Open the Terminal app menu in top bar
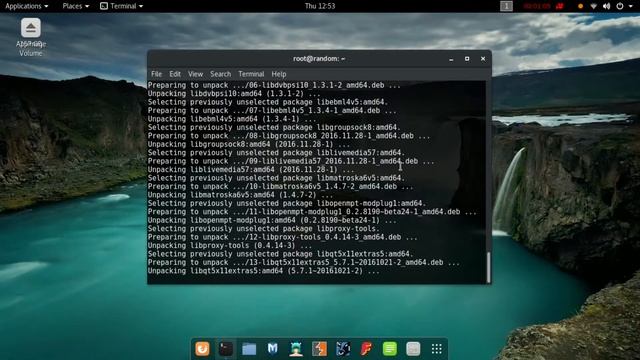Screen dimensions: 640x360 coord(122,6)
